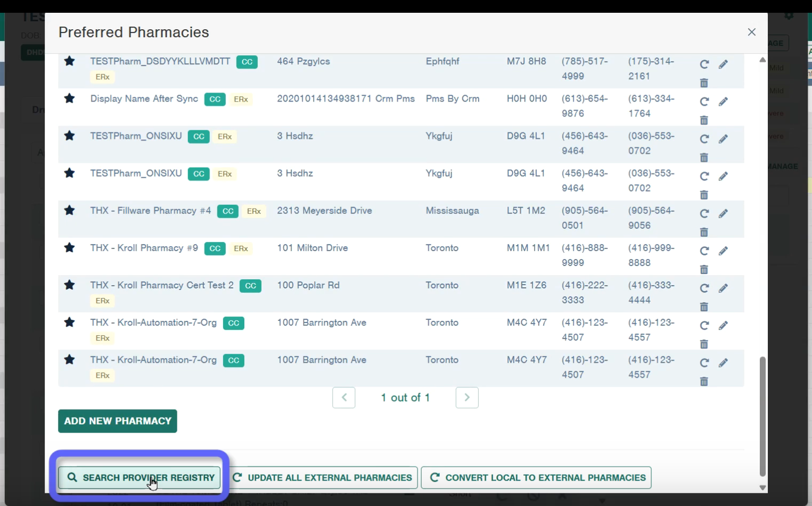Click postal code M1M 1M1
The width and height of the screenshot is (812, 506).
pyautogui.click(x=528, y=248)
